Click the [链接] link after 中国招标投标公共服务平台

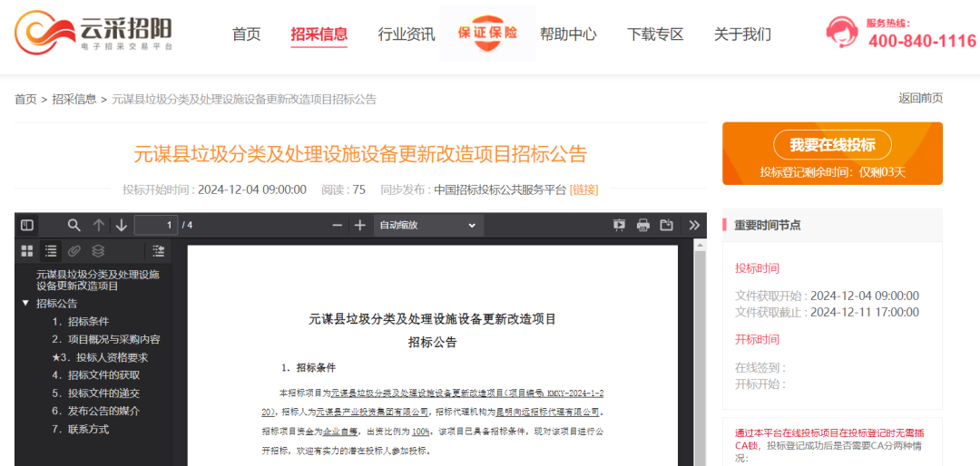coord(583,189)
